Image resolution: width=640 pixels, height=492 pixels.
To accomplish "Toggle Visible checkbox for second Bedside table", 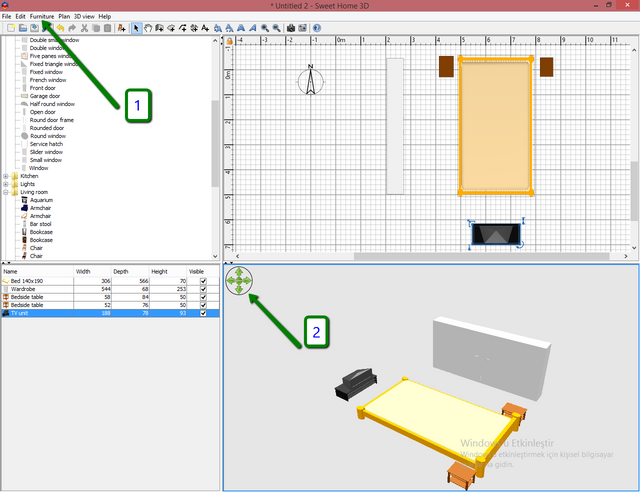I will click(203, 305).
